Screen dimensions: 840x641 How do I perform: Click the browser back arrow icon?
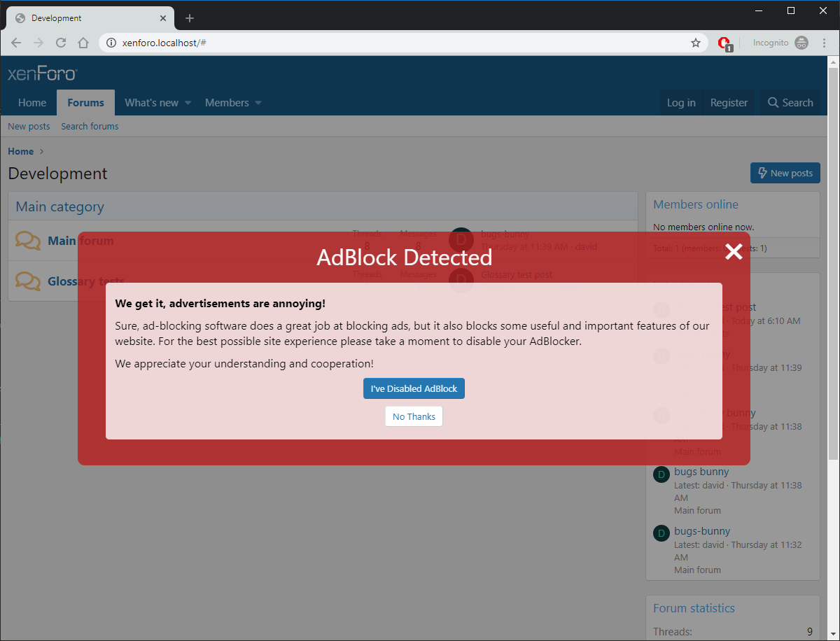point(16,43)
